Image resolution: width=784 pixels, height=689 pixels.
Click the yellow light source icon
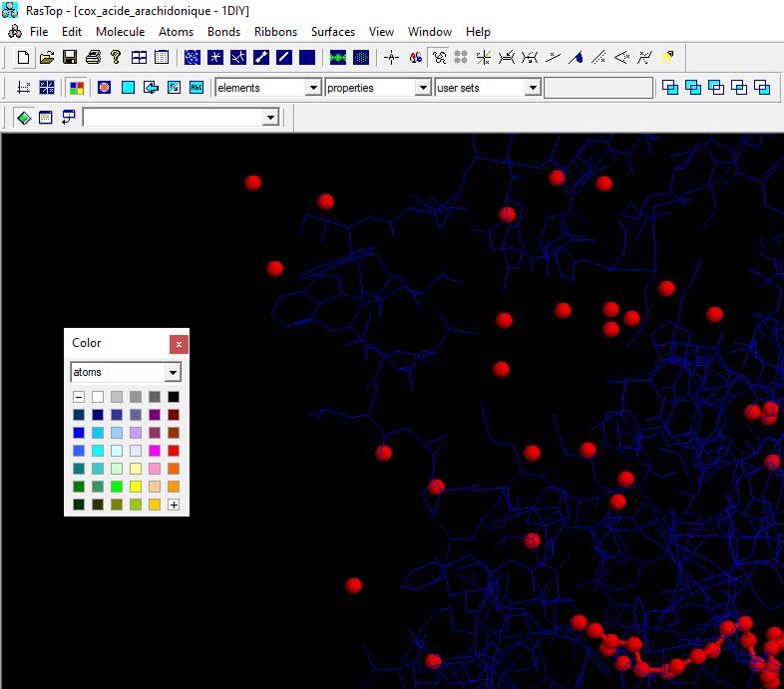tap(667, 58)
